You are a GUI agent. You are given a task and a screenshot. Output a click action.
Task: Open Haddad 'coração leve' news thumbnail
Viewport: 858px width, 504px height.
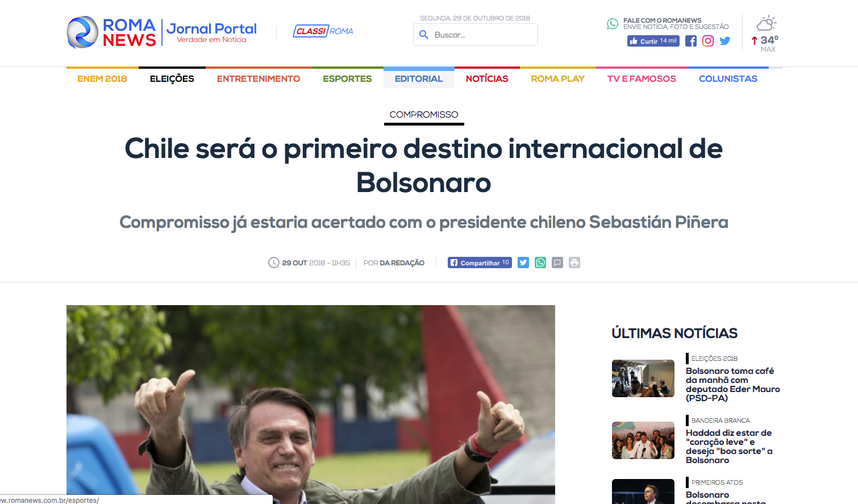(x=643, y=440)
